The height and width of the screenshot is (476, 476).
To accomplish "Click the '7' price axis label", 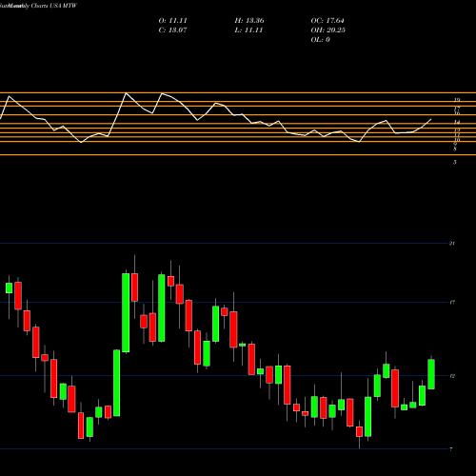I will point(451,449).
